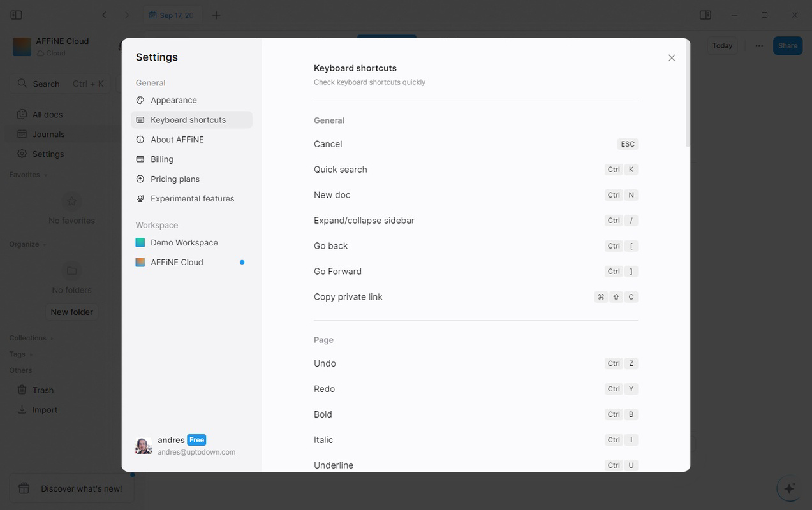The image size is (812, 510).
Task: Click the Search field in sidebar
Action: pyautogui.click(x=61, y=84)
